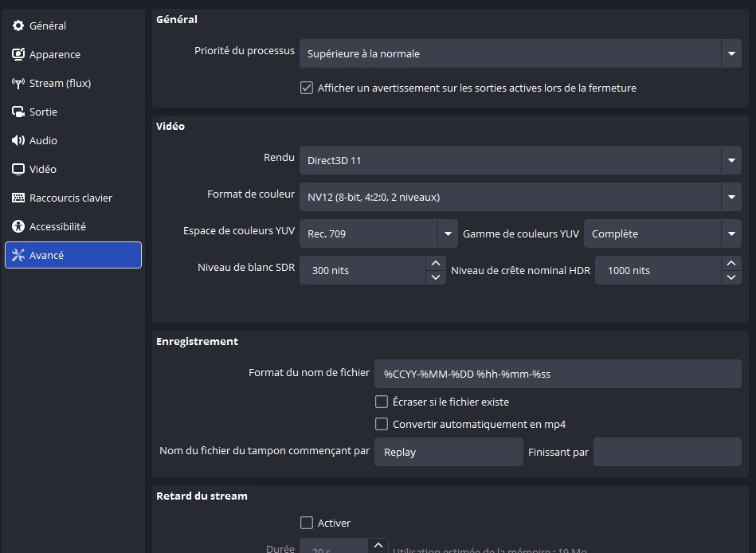This screenshot has height=553, width=756.
Task: Check Convertir automatiquement en mp4
Action: pos(382,425)
